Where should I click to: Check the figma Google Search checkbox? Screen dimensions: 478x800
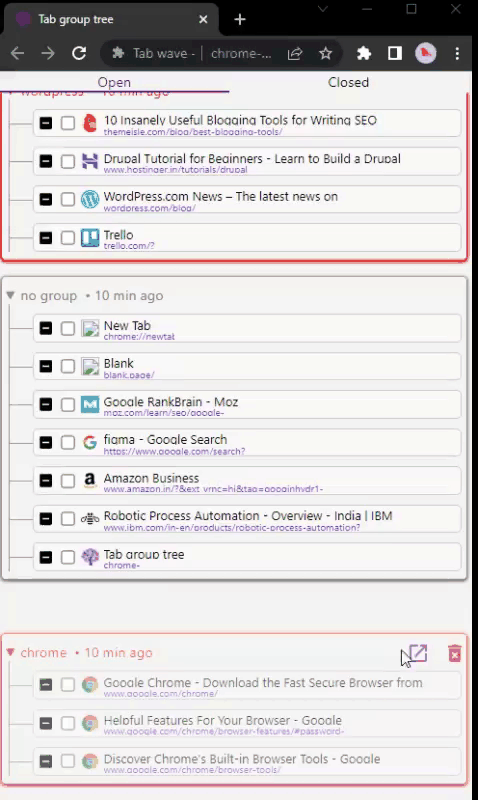[68, 442]
